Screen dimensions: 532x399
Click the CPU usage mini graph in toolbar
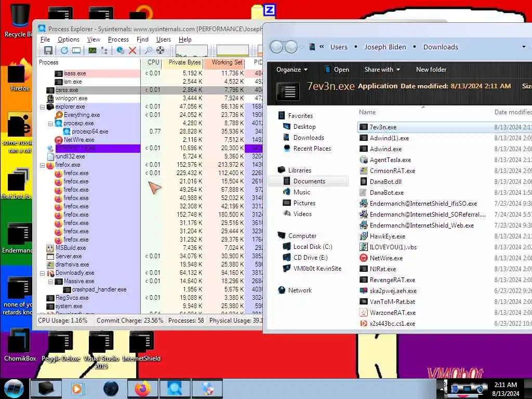tap(192, 50)
